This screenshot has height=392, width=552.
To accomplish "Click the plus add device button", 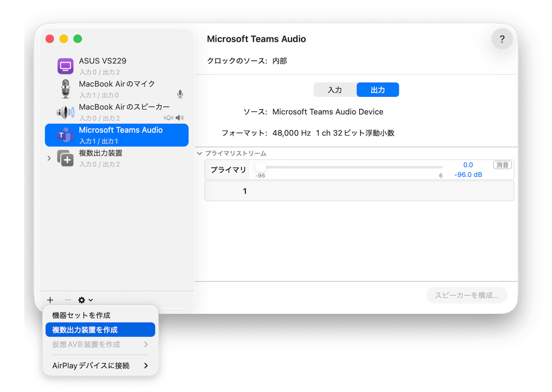I will click(50, 300).
